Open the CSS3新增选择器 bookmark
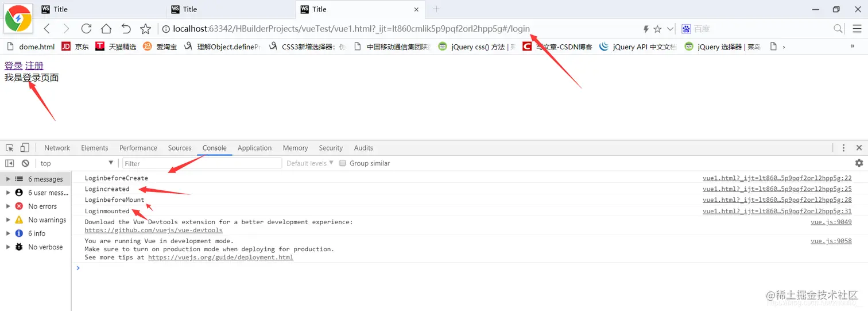Image resolution: width=868 pixels, height=311 pixels. click(307, 47)
